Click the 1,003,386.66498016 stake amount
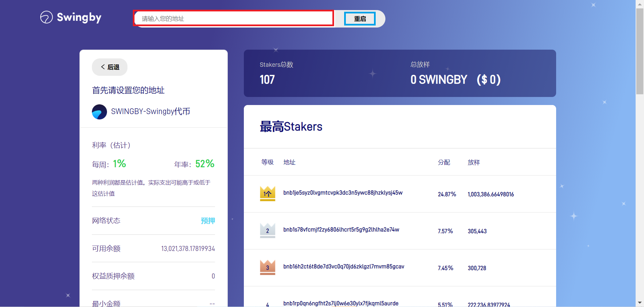The image size is (644, 307). click(491, 194)
